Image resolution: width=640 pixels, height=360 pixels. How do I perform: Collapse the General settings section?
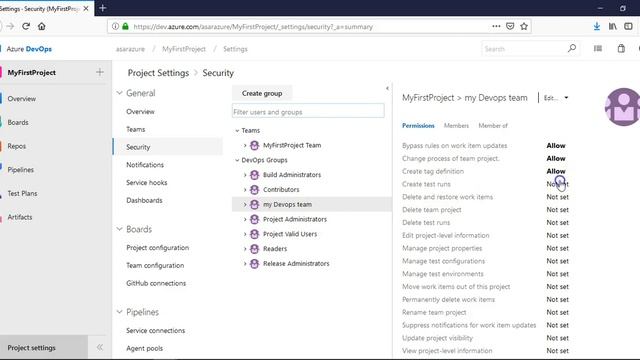coord(119,93)
